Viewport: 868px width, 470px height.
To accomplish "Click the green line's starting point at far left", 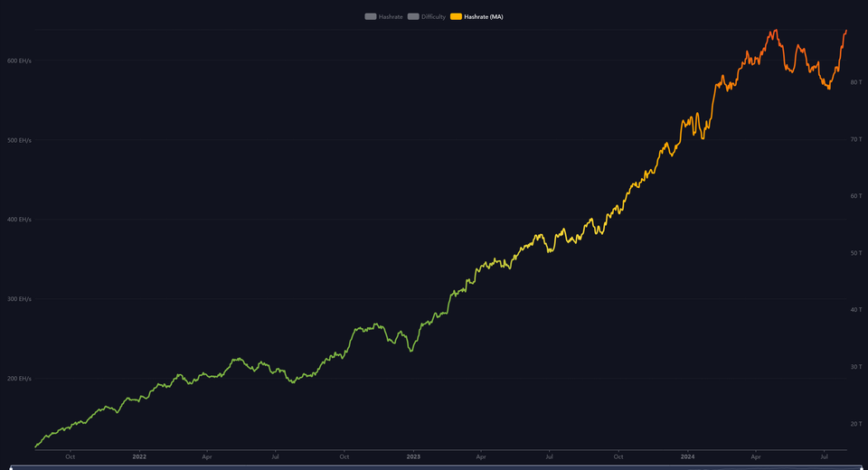I will [x=36, y=446].
